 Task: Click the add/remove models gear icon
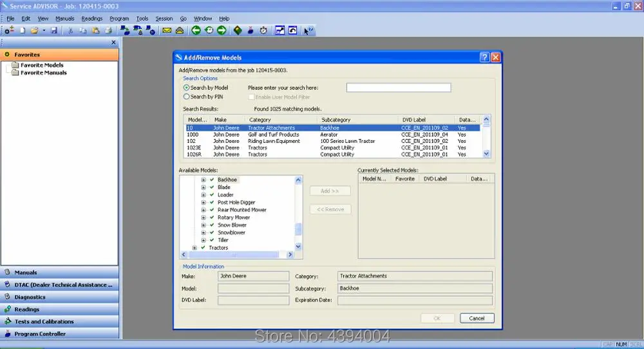(9, 30)
